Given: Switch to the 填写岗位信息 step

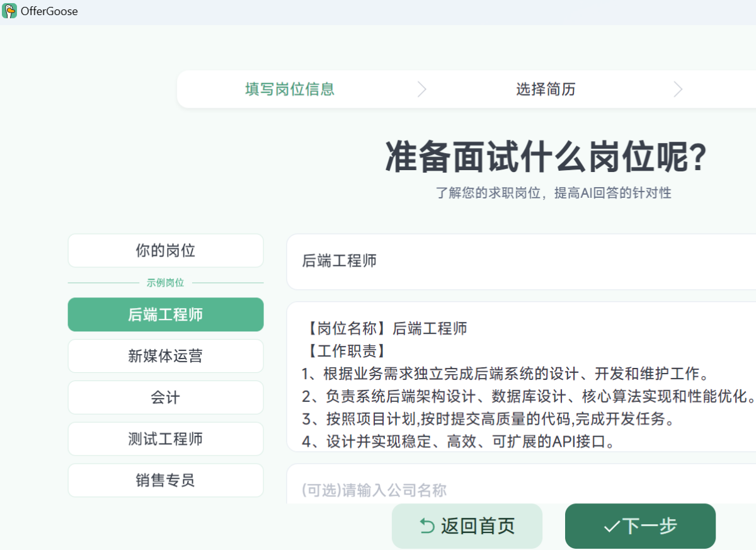Looking at the screenshot, I should pos(289,89).
